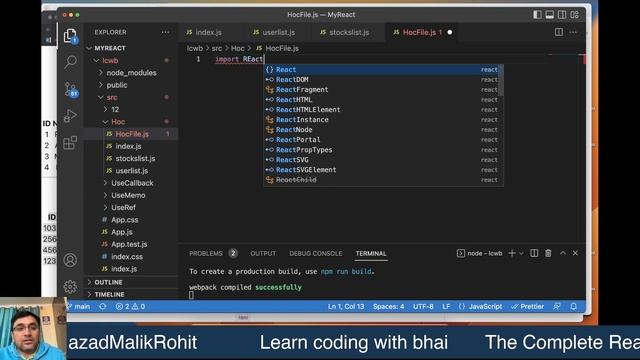Toggle secondary sidebar layout icon
The height and width of the screenshot is (360, 640).
(x=562, y=15)
